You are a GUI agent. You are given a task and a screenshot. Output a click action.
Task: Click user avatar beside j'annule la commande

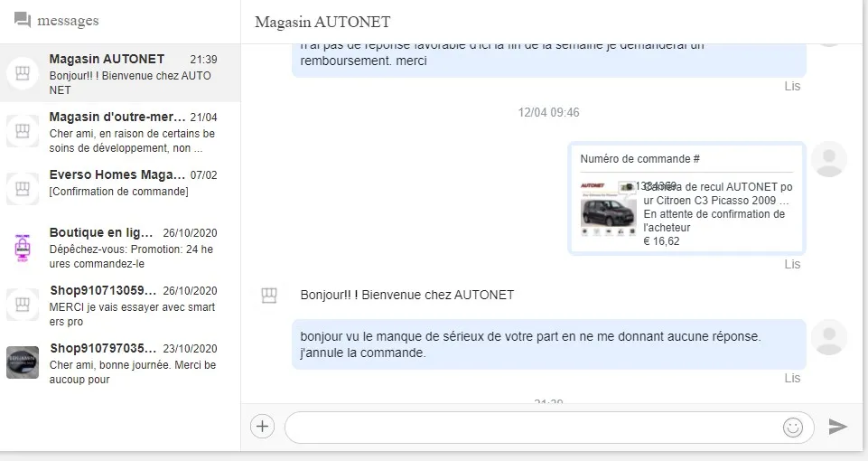pos(828,337)
